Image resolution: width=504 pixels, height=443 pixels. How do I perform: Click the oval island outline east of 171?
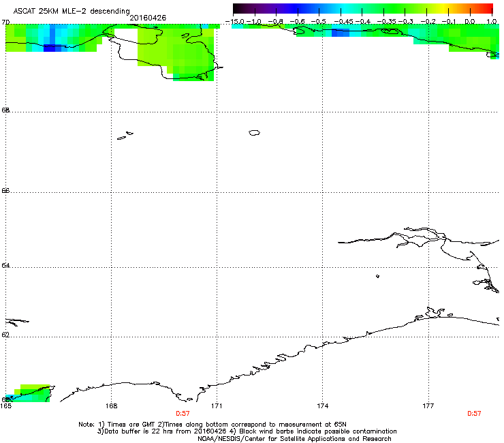pyautogui.click(x=254, y=132)
